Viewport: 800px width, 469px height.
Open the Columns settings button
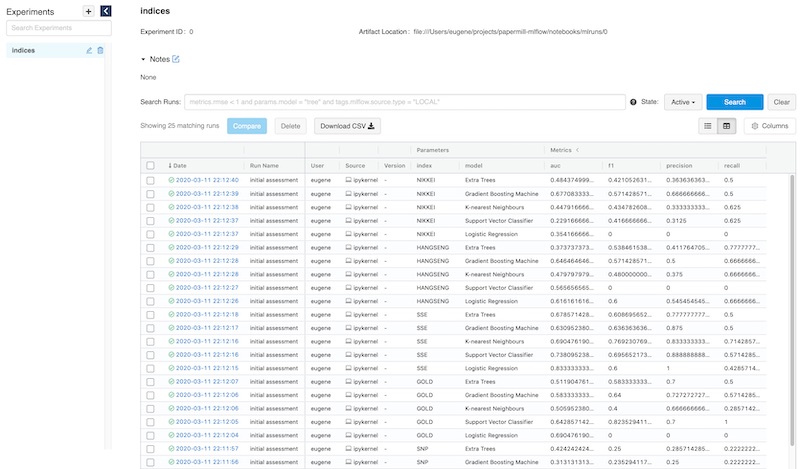770,126
